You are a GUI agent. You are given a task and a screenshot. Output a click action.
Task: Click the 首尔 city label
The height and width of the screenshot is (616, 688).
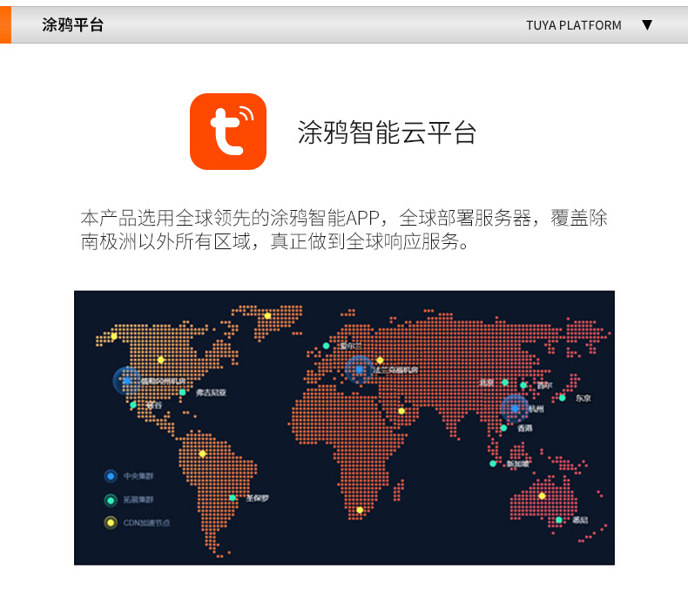click(x=544, y=385)
